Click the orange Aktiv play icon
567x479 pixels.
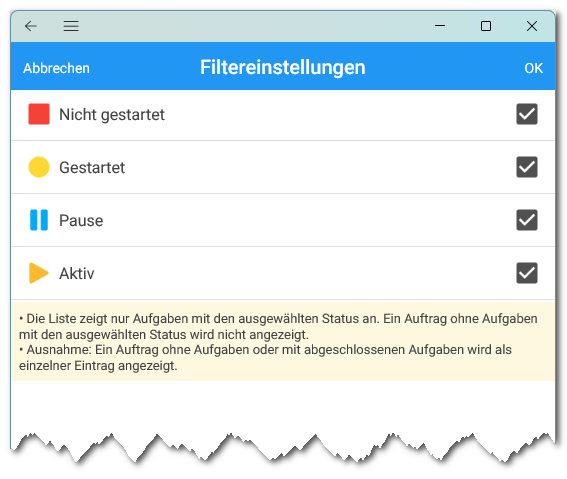point(39,273)
